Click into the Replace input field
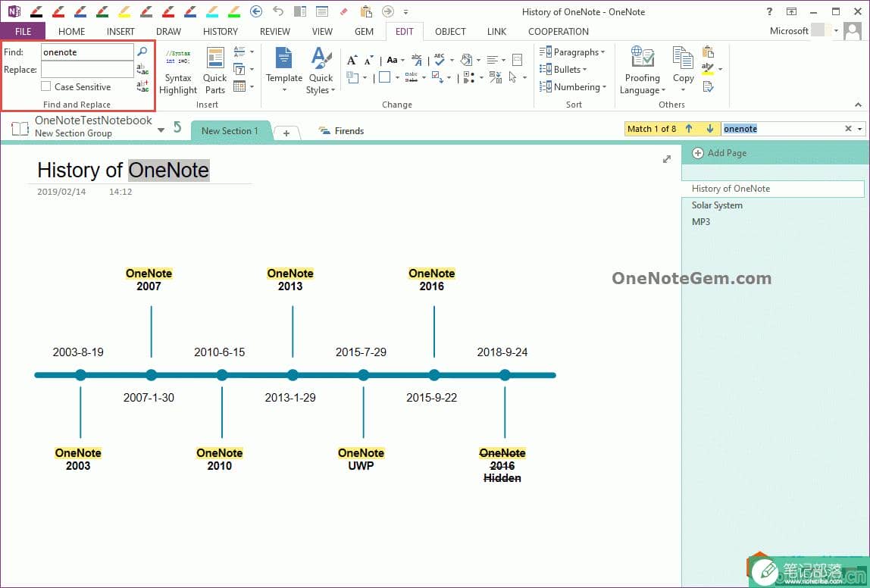 click(x=87, y=70)
